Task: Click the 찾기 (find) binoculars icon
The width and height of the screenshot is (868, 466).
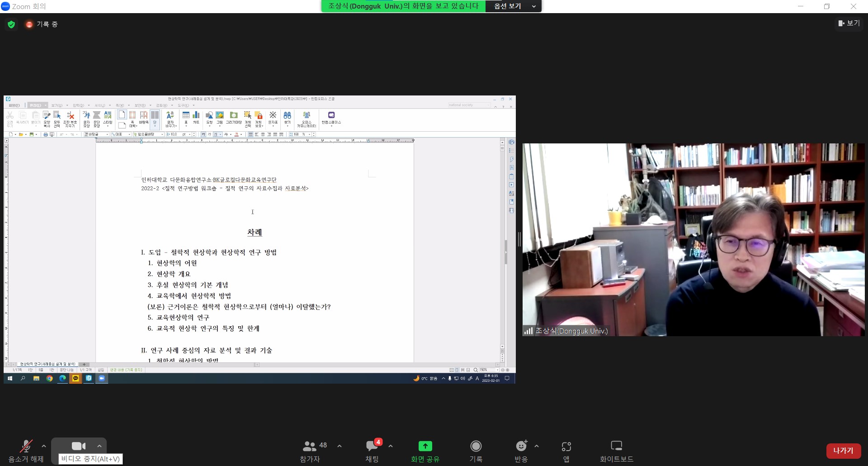Action: coord(288,118)
